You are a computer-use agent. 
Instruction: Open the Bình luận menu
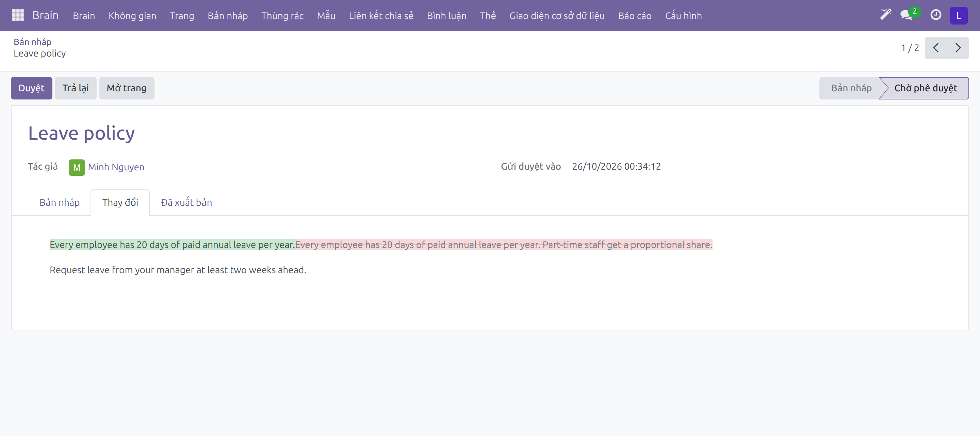click(x=446, y=16)
